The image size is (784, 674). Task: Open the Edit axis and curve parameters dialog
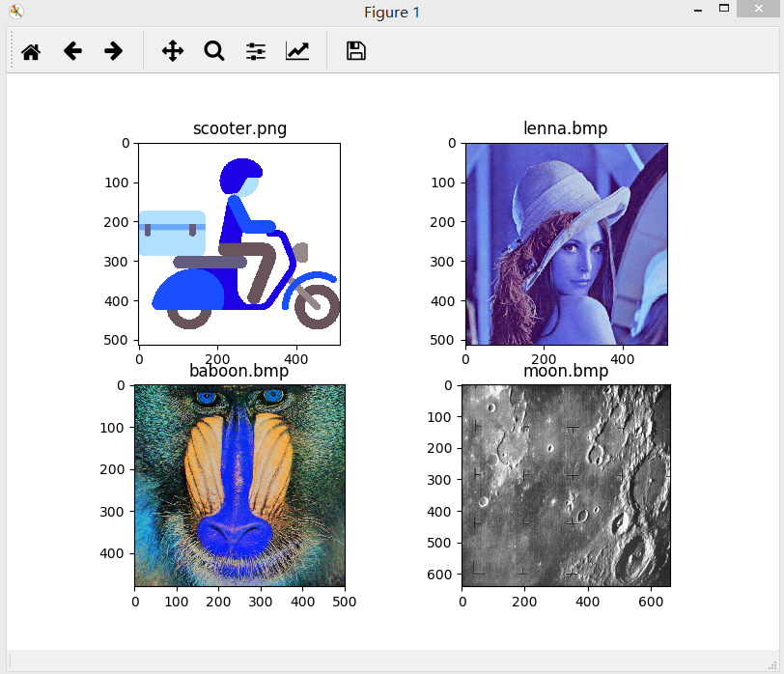(x=297, y=51)
